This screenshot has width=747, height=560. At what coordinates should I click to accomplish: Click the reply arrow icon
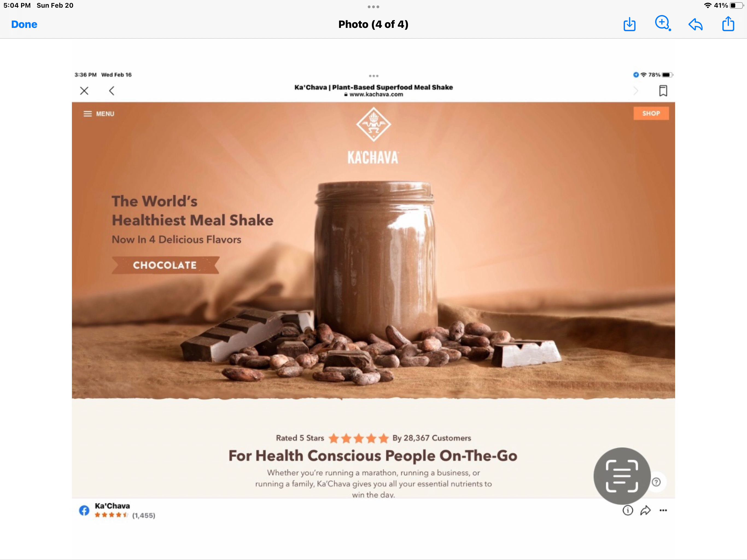point(695,24)
